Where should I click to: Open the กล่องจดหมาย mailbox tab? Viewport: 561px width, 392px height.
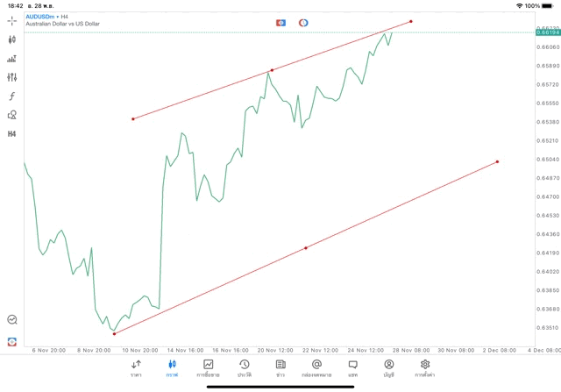point(316,367)
